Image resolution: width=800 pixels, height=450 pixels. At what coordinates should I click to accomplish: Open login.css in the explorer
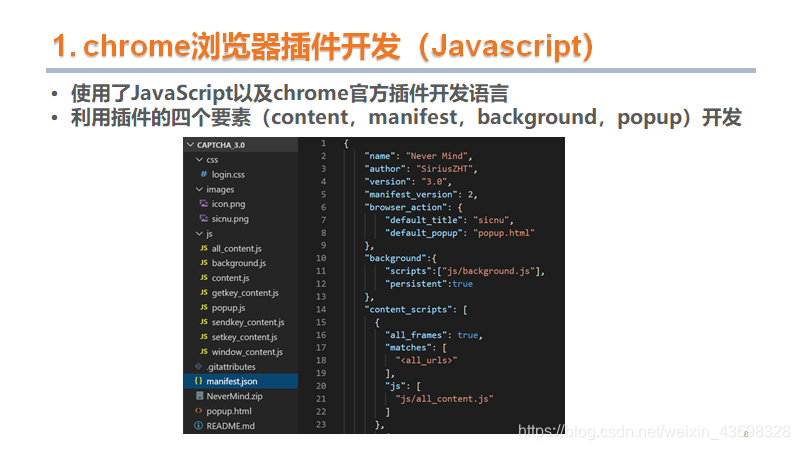click(x=228, y=174)
